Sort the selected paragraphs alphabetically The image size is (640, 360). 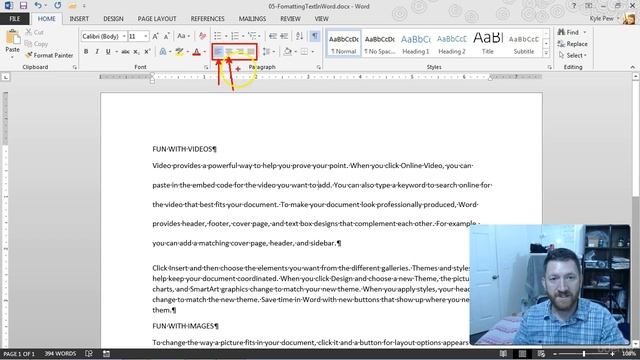[299, 36]
